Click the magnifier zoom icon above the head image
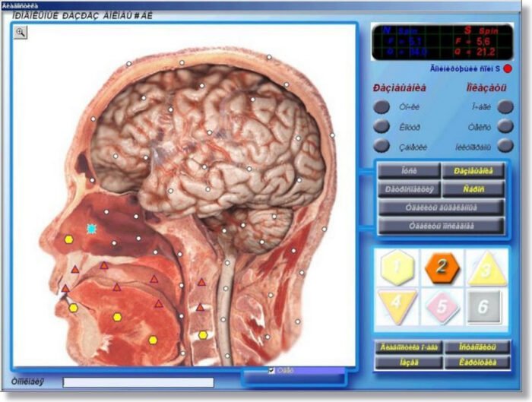532x402 pixels. [21, 33]
